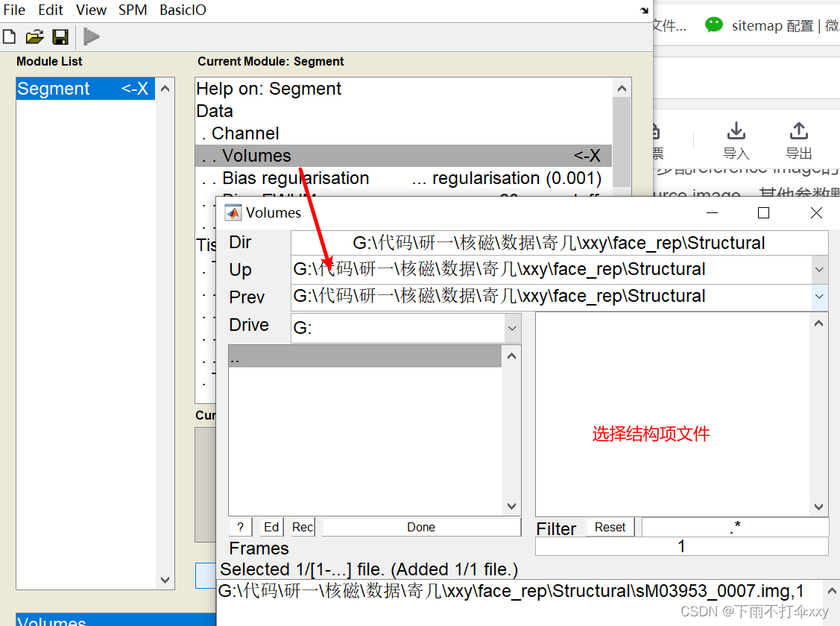Click the file list scroll up arrow
This screenshot has width=840, height=626.
click(818, 323)
